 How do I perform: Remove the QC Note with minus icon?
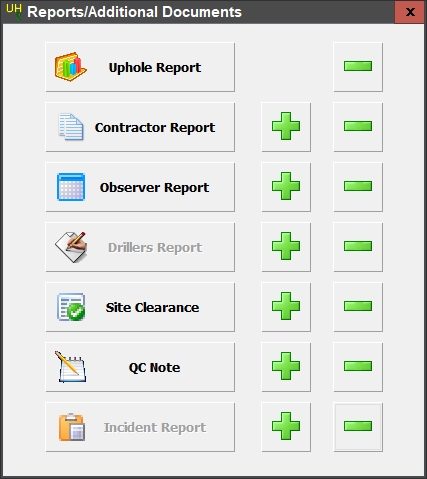pos(358,367)
